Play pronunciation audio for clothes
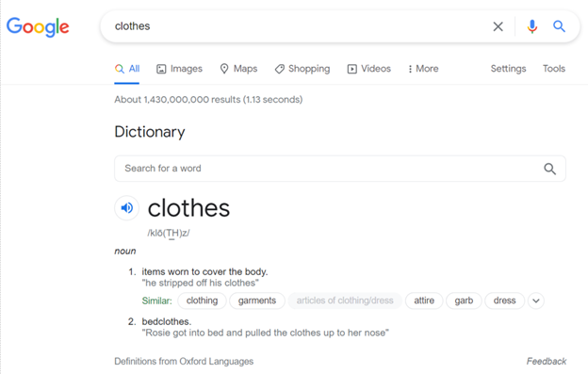Screen dimensions: 588x374 tap(127, 207)
